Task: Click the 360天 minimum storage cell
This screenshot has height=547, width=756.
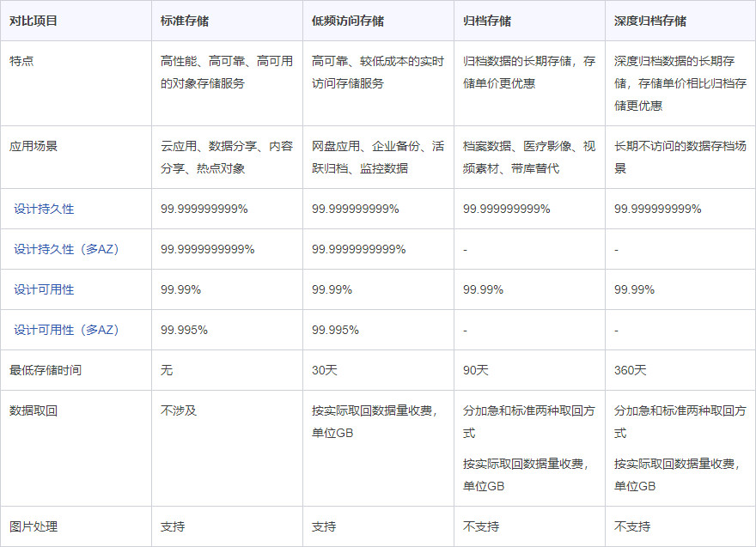Action: point(630,370)
